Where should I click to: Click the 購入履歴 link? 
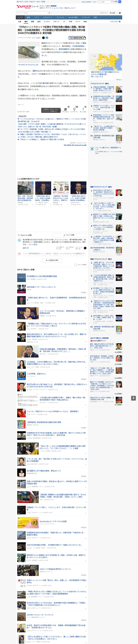[x=112, y=13]
